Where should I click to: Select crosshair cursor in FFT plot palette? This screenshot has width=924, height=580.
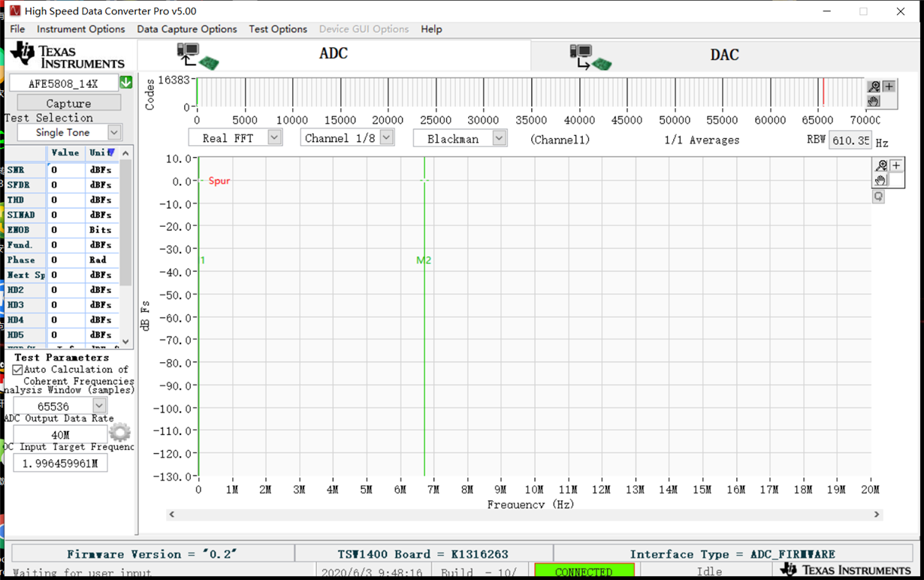(896, 165)
